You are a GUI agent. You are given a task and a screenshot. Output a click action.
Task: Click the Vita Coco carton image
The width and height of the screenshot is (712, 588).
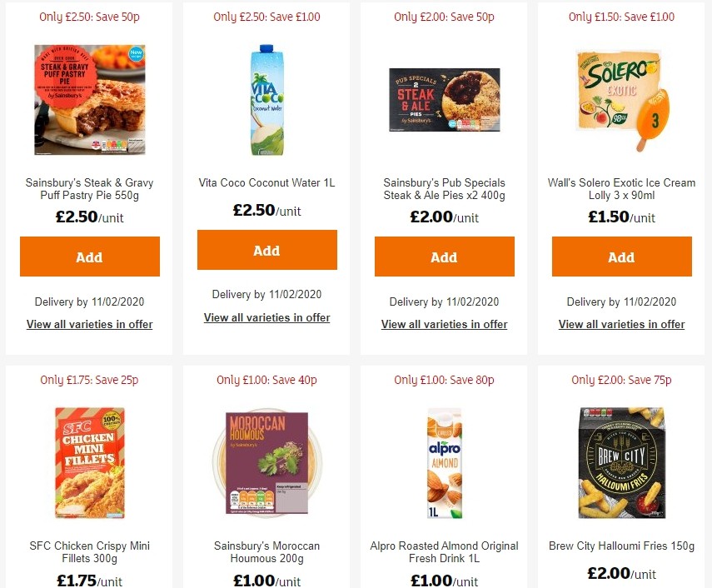pos(266,99)
